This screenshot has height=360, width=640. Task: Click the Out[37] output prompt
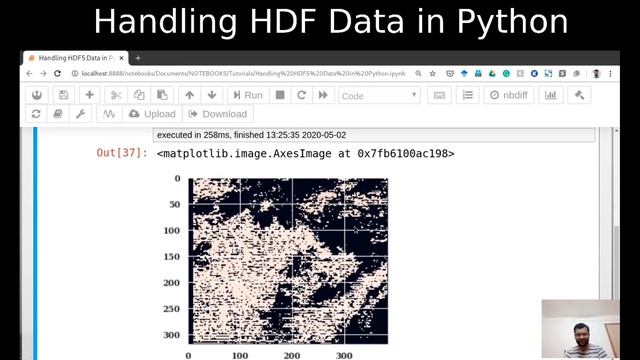122,153
